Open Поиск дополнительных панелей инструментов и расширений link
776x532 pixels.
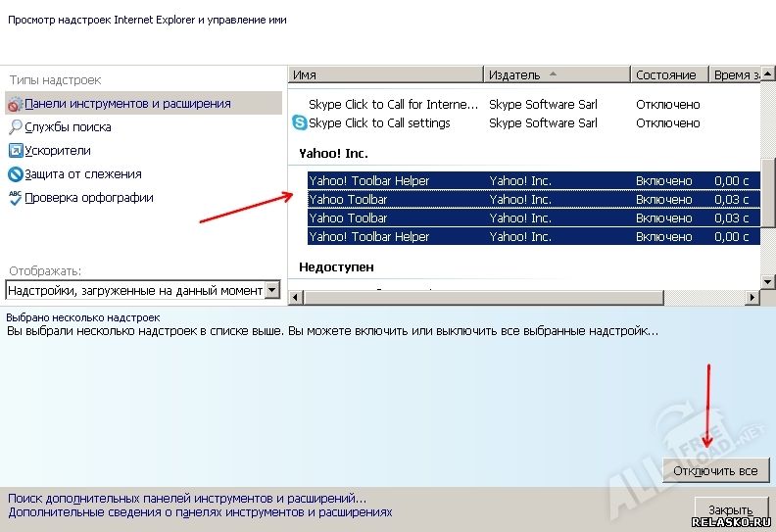click(187, 499)
